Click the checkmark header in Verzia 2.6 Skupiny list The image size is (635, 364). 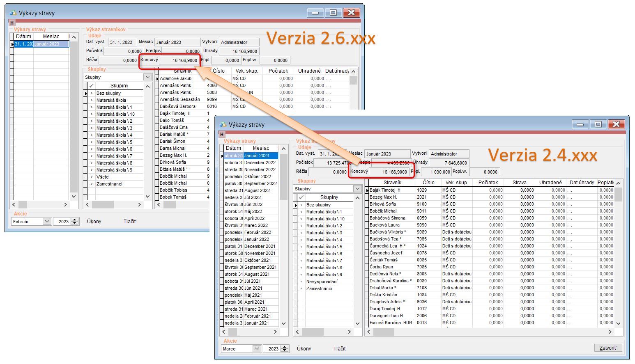(91, 86)
